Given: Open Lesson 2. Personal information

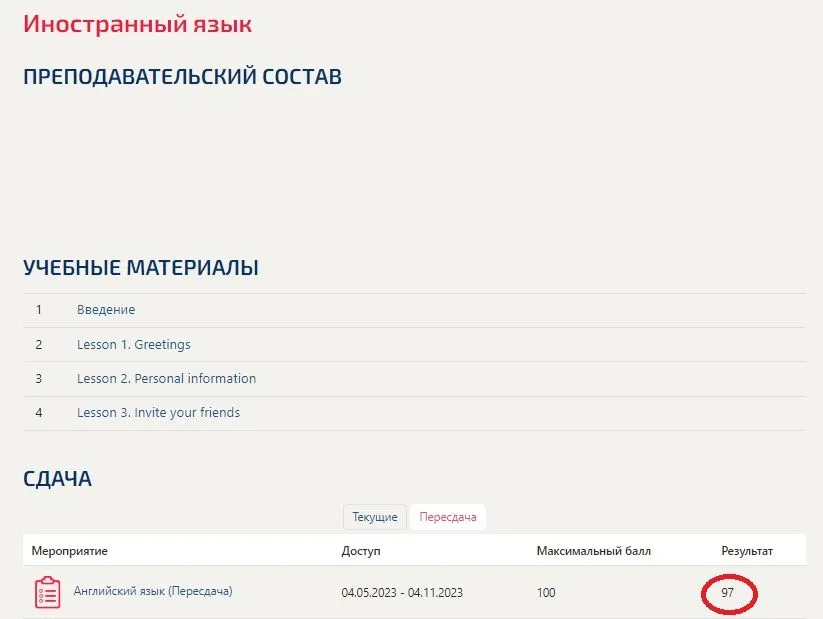Looking at the screenshot, I should 166,378.
